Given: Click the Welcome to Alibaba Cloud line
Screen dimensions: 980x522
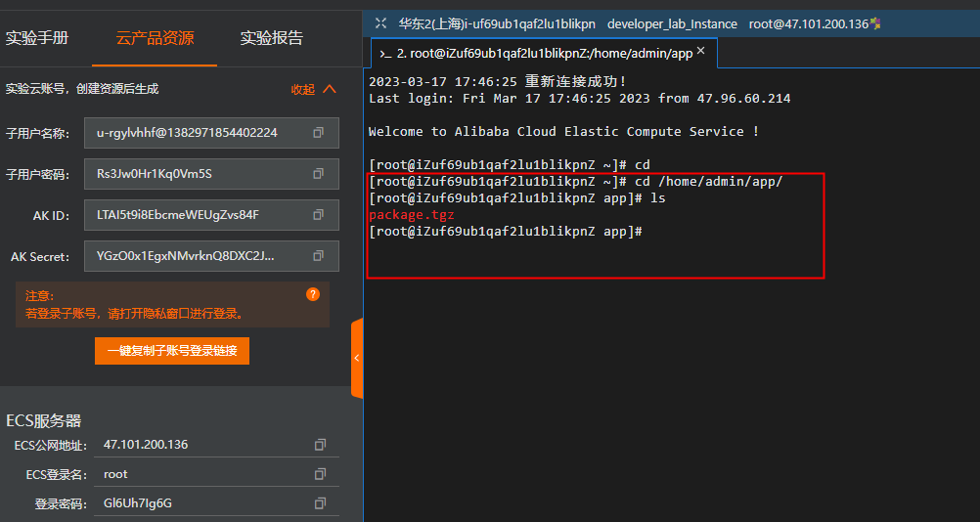Looking at the screenshot, I should [x=563, y=132].
